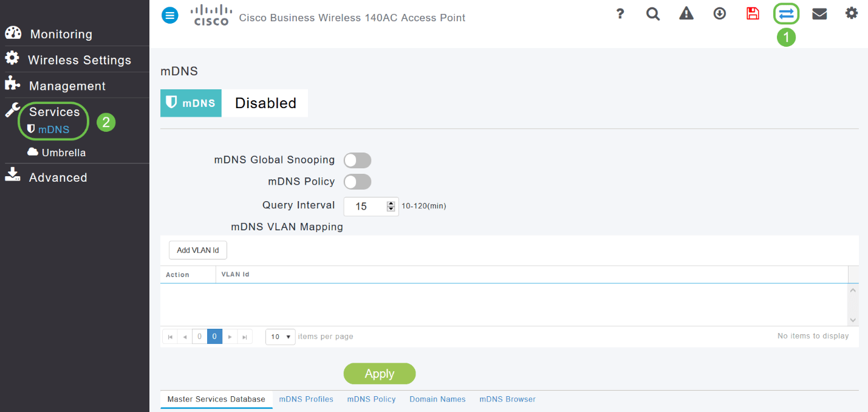868x412 pixels.
Task: Expand the Wireless Settings sidebar section
Action: (79, 60)
